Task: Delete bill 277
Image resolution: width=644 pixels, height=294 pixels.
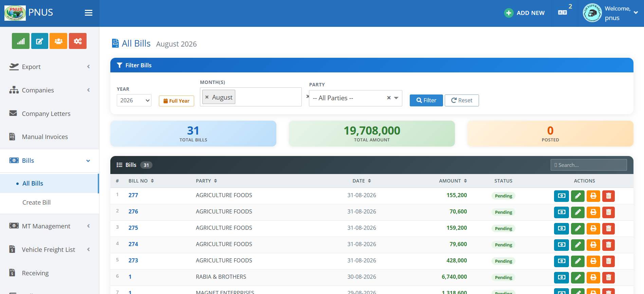Action: tap(609, 196)
